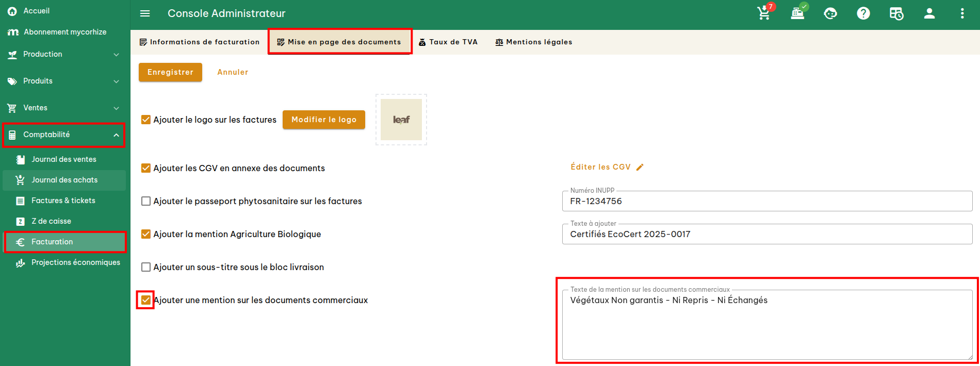The height and width of the screenshot is (366, 980).
Task: Focus the Numéro INUPP input field
Action: (x=767, y=201)
